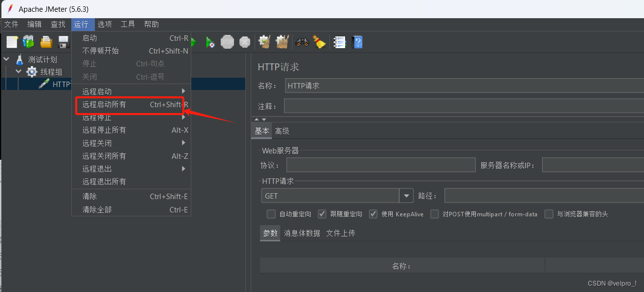This screenshot has width=644, height=292.
Task: Open the Templates icon in toolbar
Action: coord(29,42)
